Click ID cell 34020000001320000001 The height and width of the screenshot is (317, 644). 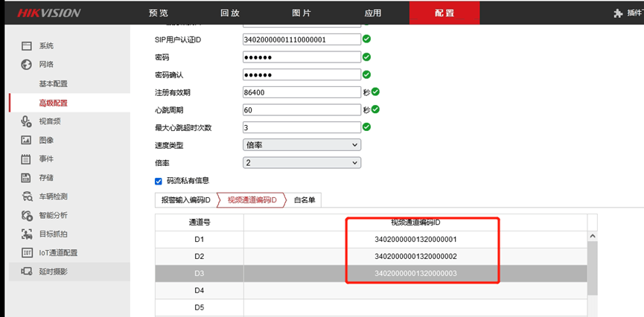[415, 240]
